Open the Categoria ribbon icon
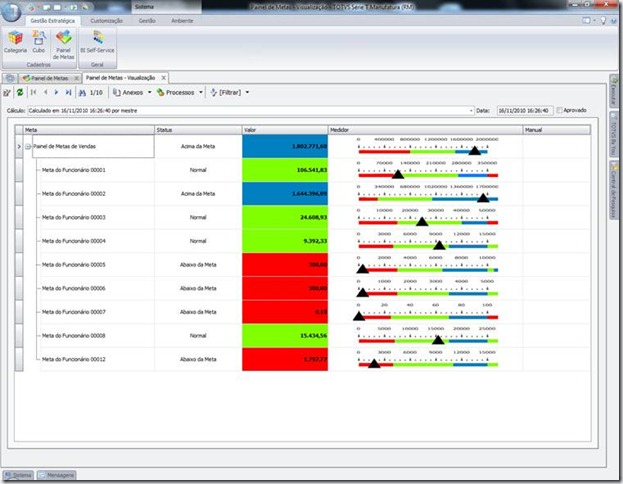Screen dimensions: 623x484 15,42
